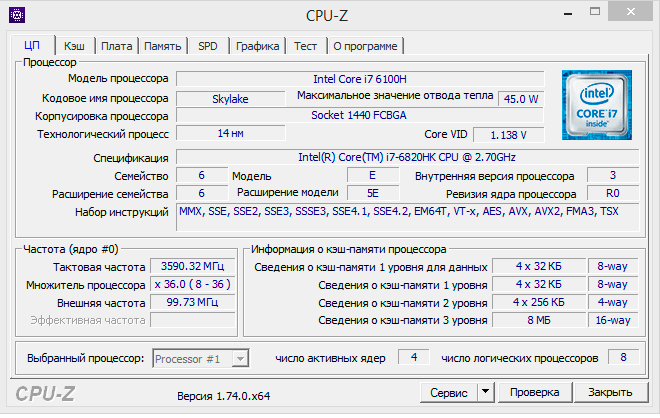Viewport: 660px width, 418px height.
Task: Click the level 3 cache 16-way value
Action: point(612,320)
